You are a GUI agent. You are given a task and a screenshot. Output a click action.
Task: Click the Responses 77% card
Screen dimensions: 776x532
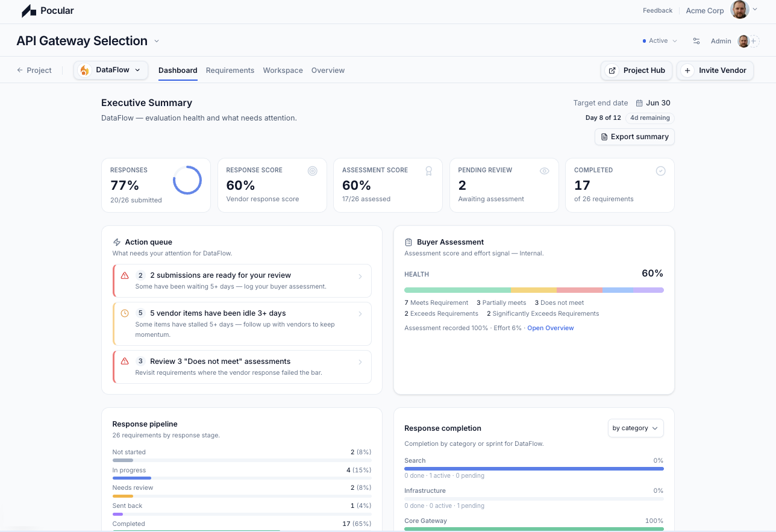click(156, 186)
